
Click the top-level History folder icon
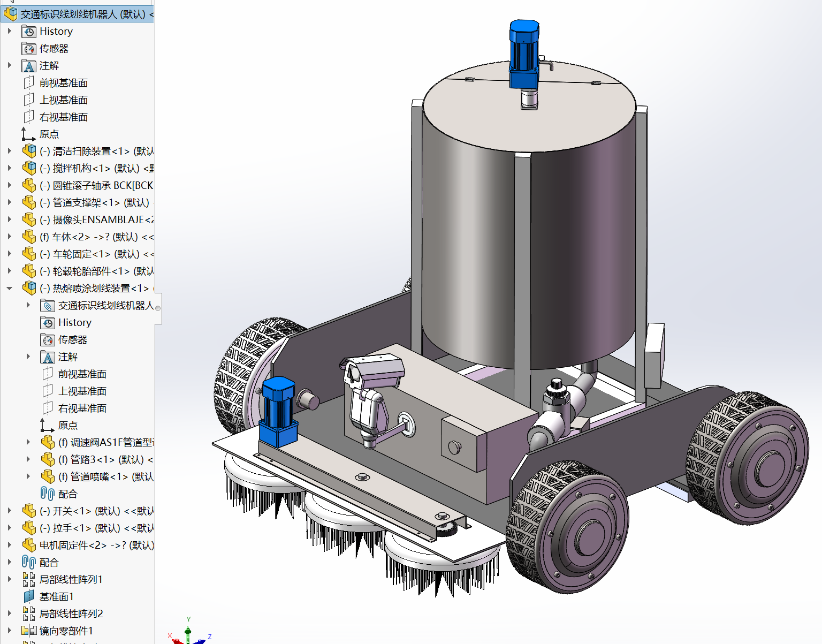point(29,32)
